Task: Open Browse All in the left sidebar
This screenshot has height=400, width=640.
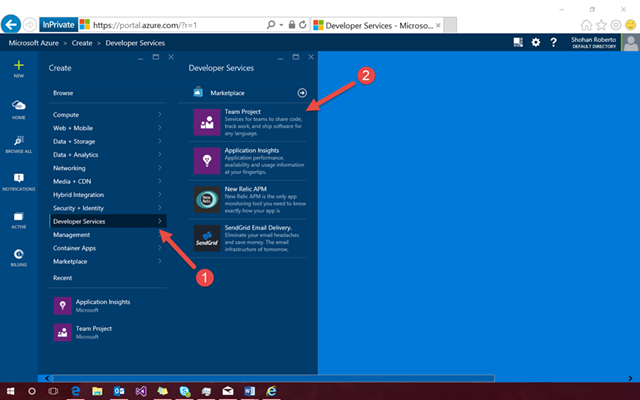Action: [x=19, y=141]
